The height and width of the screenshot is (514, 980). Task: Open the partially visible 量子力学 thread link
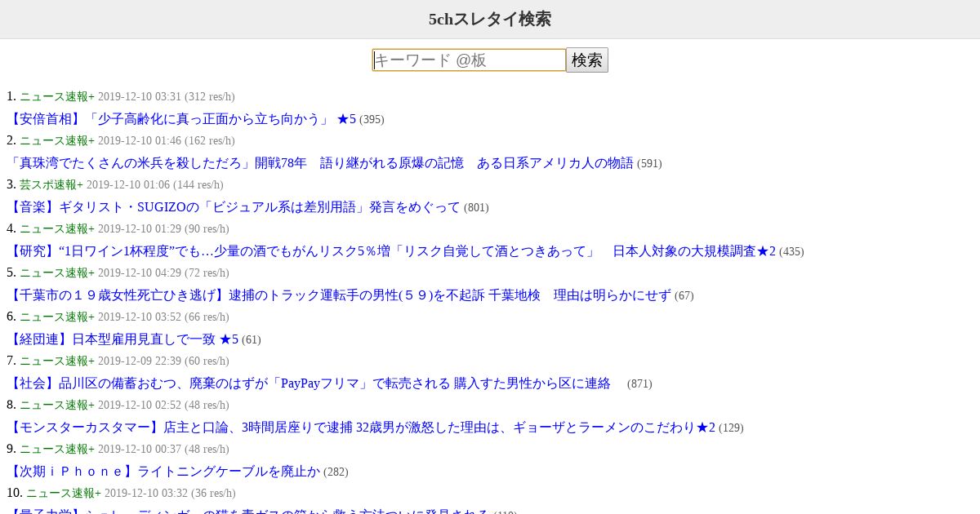[x=248, y=511]
